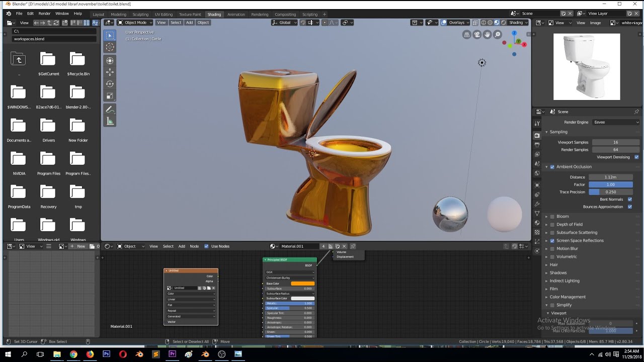644x362 pixels.
Task: Open the Object Mode dropdown
Action: (x=135, y=23)
